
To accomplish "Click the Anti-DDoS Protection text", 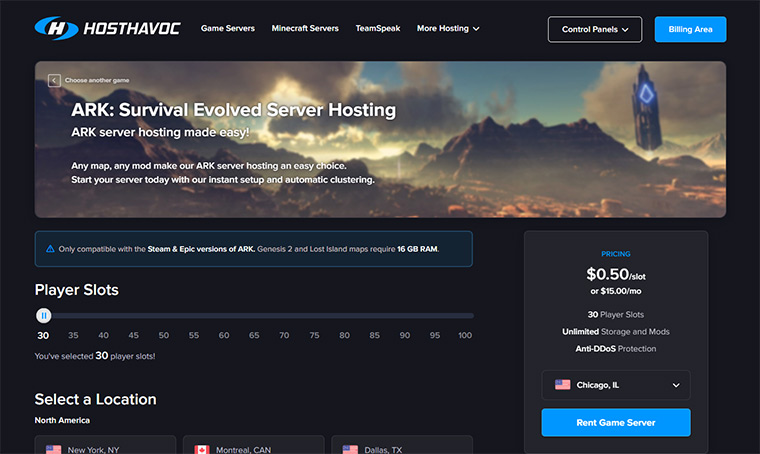I will point(616,349).
